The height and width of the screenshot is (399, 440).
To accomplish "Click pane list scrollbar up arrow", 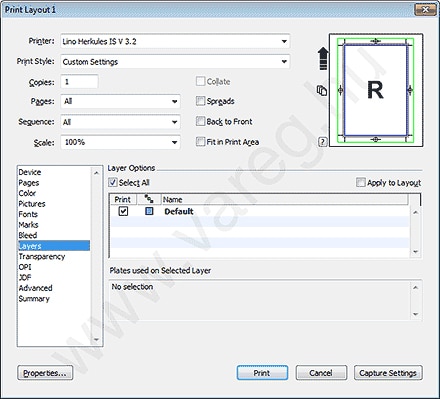I will click(96, 173).
